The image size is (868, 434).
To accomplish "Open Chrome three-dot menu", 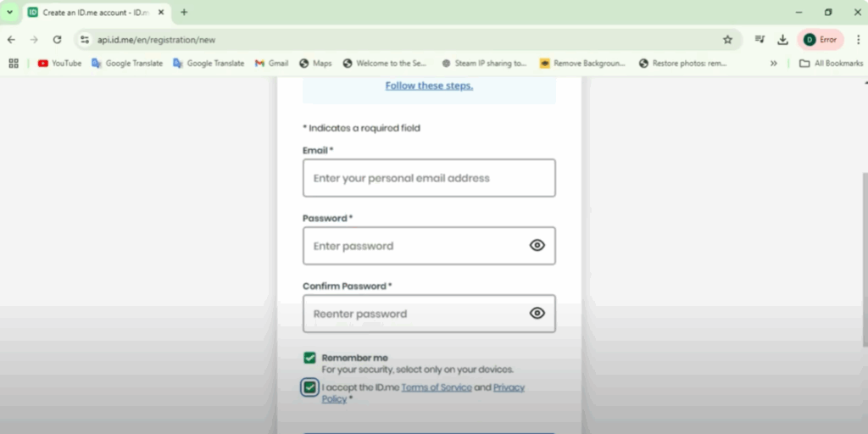I will (x=858, y=40).
